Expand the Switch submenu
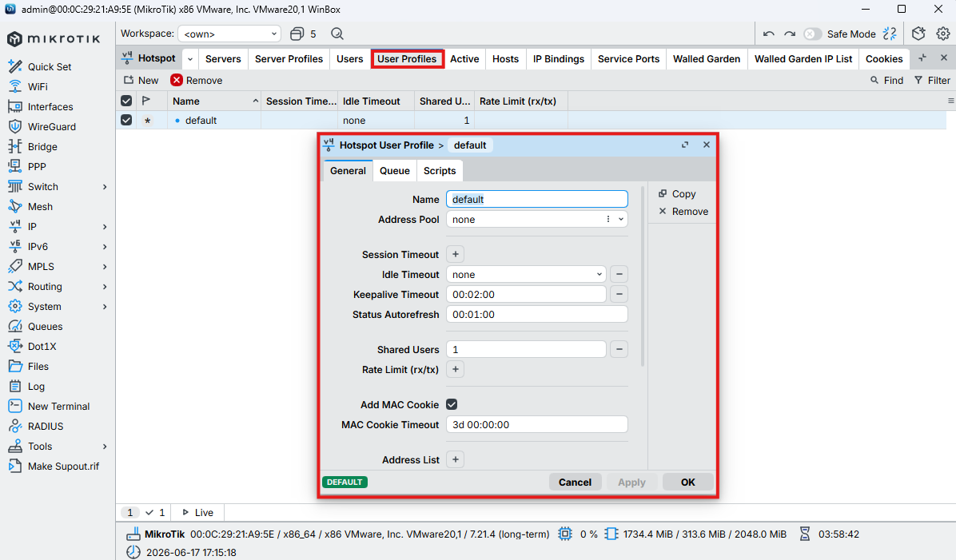 tap(105, 187)
